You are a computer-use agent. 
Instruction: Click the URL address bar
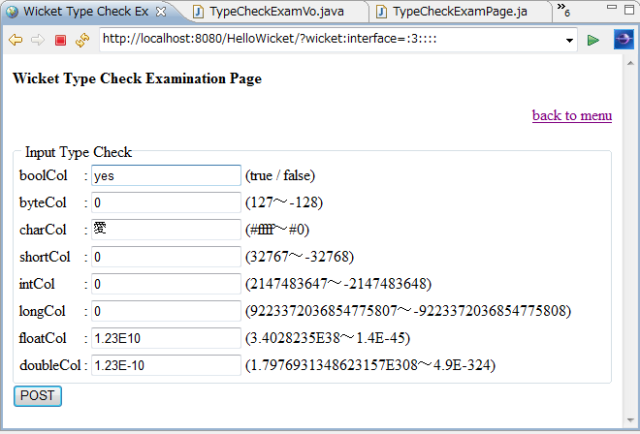point(330,40)
